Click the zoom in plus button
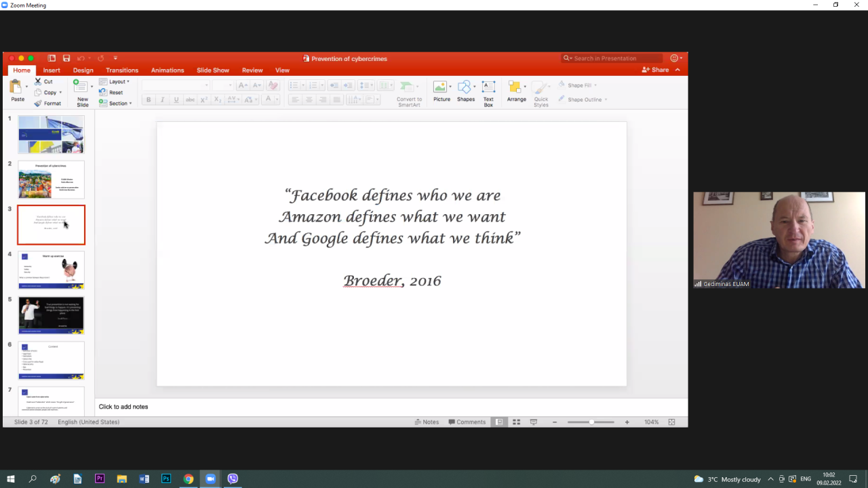868x488 pixels. coord(627,422)
